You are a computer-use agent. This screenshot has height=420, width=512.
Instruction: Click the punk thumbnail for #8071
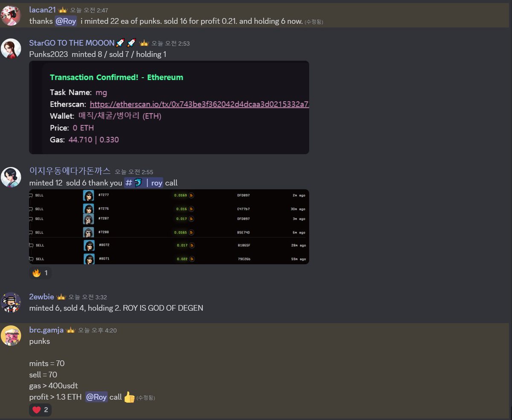(89, 259)
